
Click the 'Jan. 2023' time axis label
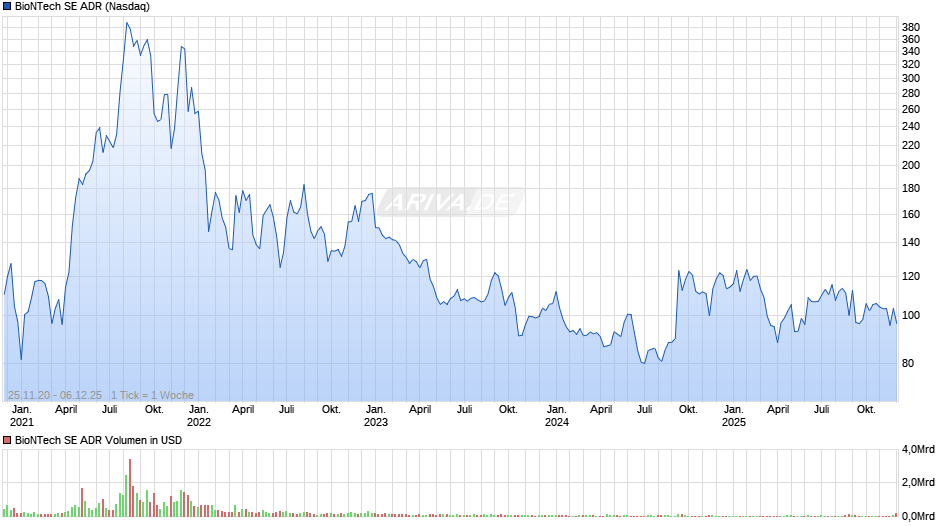[x=376, y=416]
